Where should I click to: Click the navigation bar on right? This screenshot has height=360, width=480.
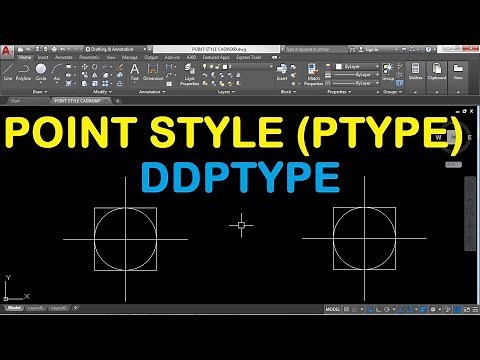pos(470,213)
